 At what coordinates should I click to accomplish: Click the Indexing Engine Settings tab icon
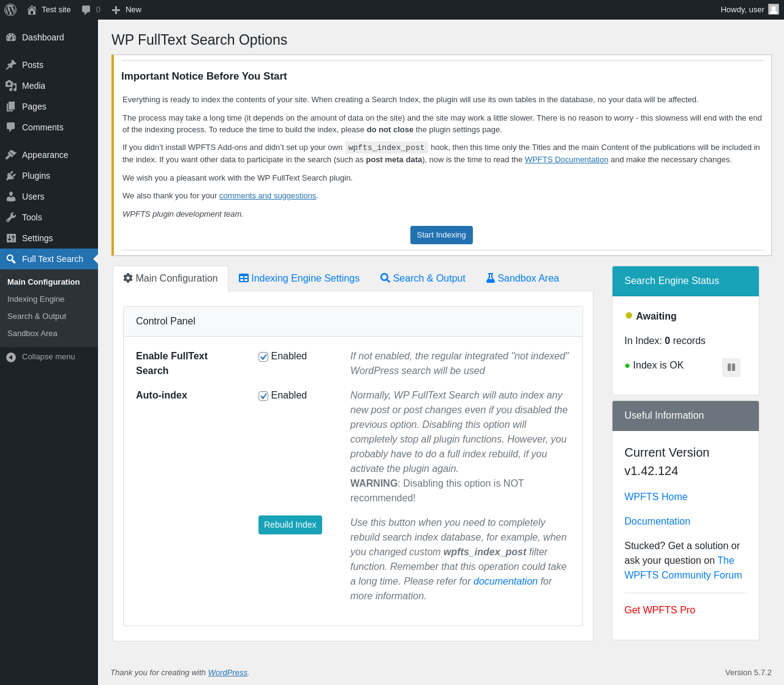click(x=244, y=278)
